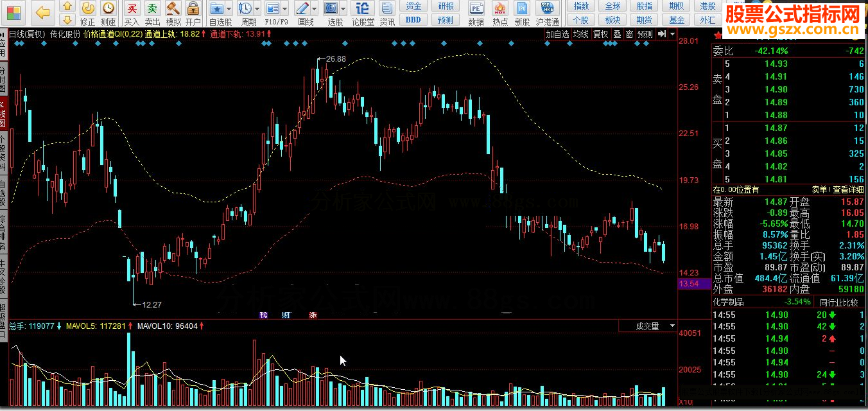Image resolution: width=868 pixels, height=411 pixels.
Task: Click the 期权 options button
Action: click(676, 6)
